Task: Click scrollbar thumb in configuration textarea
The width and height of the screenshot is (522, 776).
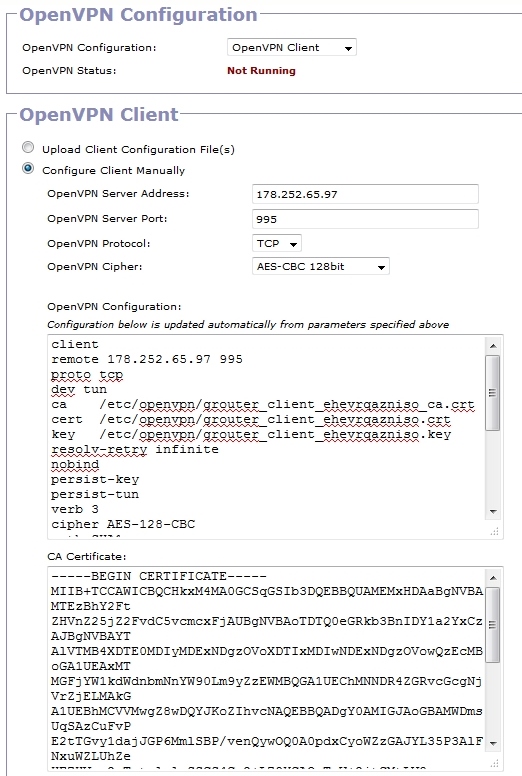Action: [493, 392]
